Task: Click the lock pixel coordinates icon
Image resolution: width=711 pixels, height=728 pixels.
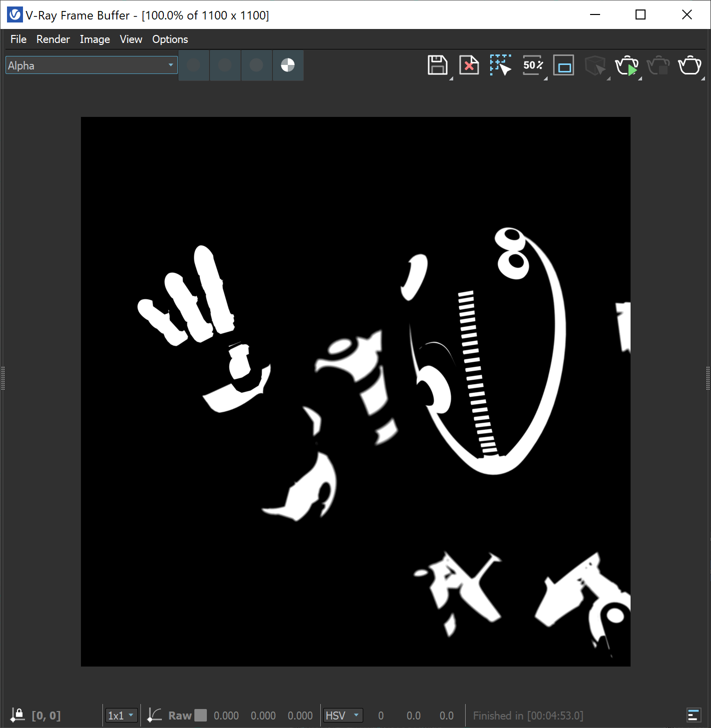Action: (17, 715)
